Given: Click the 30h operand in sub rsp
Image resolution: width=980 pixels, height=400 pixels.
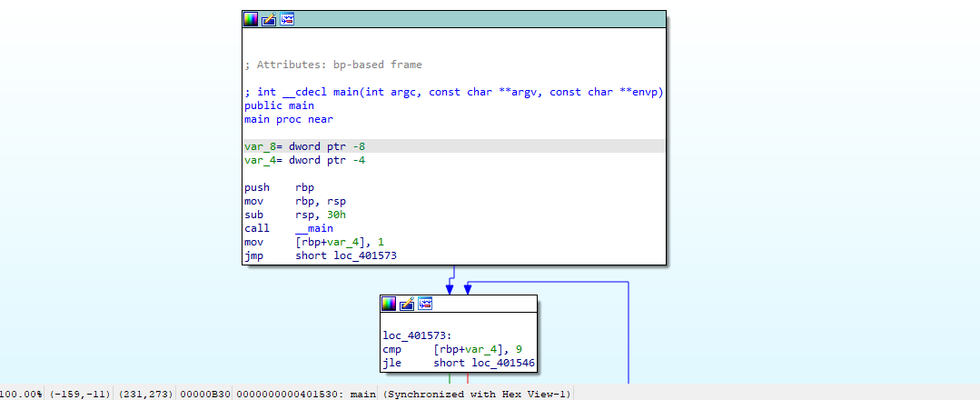Looking at the screenshot, I should tap(336, 215).
